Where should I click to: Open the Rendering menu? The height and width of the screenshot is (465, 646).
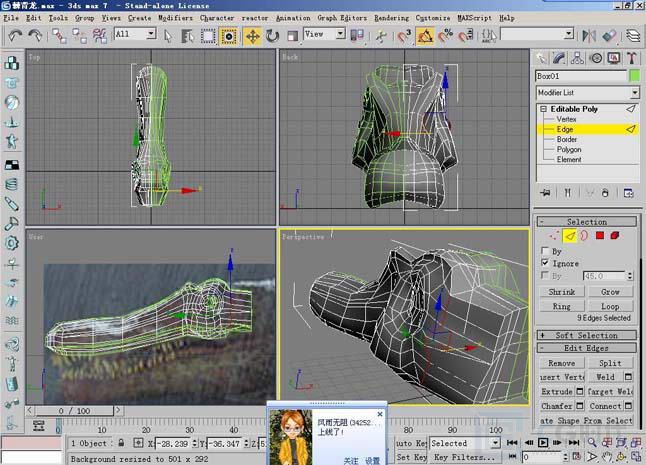coord(391,18)
